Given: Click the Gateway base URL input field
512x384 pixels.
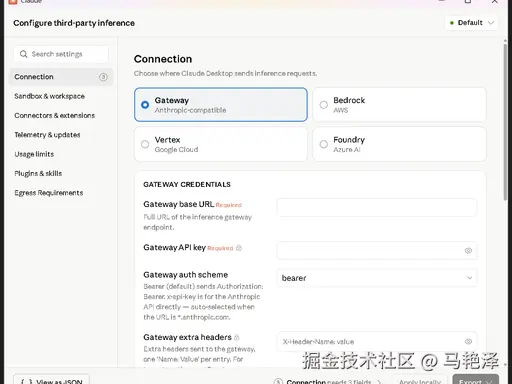Looking at the screenshot, I should click(x=377, y=208).
